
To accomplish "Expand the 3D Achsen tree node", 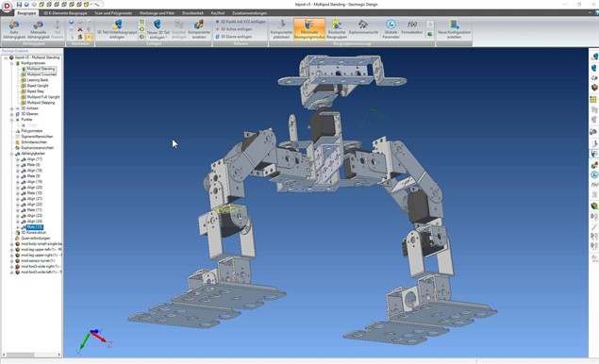I will pos(11,108).
